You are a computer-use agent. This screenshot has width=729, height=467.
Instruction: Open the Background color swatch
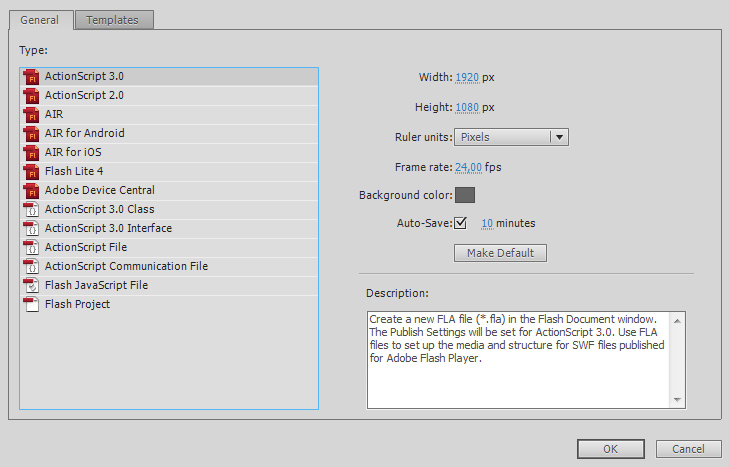click(465, 195)
